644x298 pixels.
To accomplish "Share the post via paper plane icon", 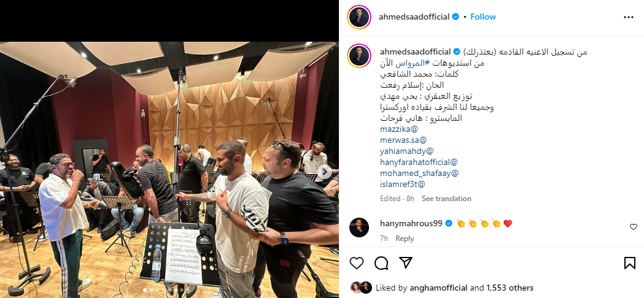I will point(406,262).
